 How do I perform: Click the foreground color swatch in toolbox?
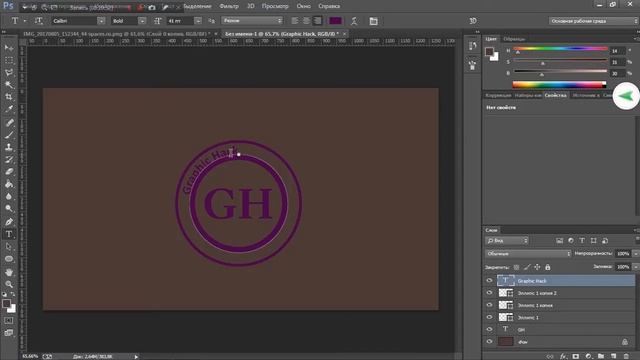(6, 304)
